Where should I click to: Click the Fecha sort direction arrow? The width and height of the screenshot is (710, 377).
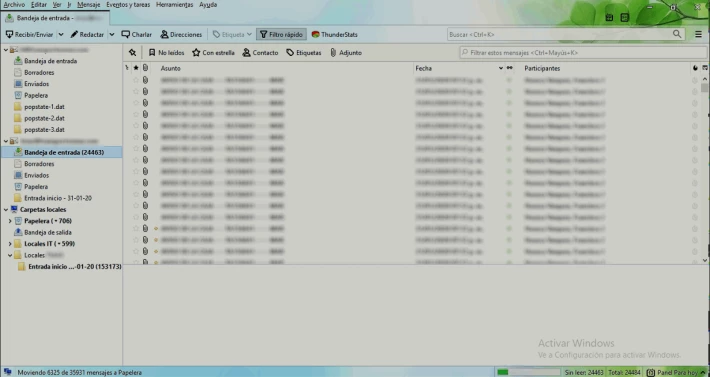(x=501, y=68)
